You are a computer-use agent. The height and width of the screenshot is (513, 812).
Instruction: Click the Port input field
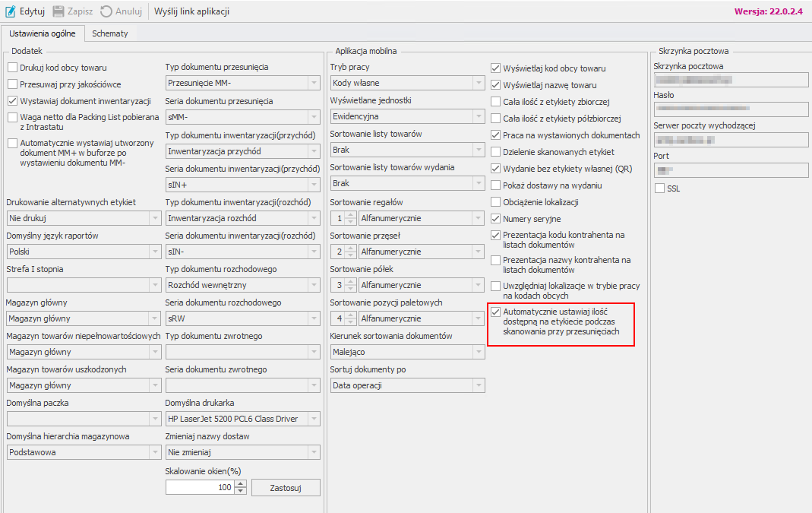click(731, 170)
